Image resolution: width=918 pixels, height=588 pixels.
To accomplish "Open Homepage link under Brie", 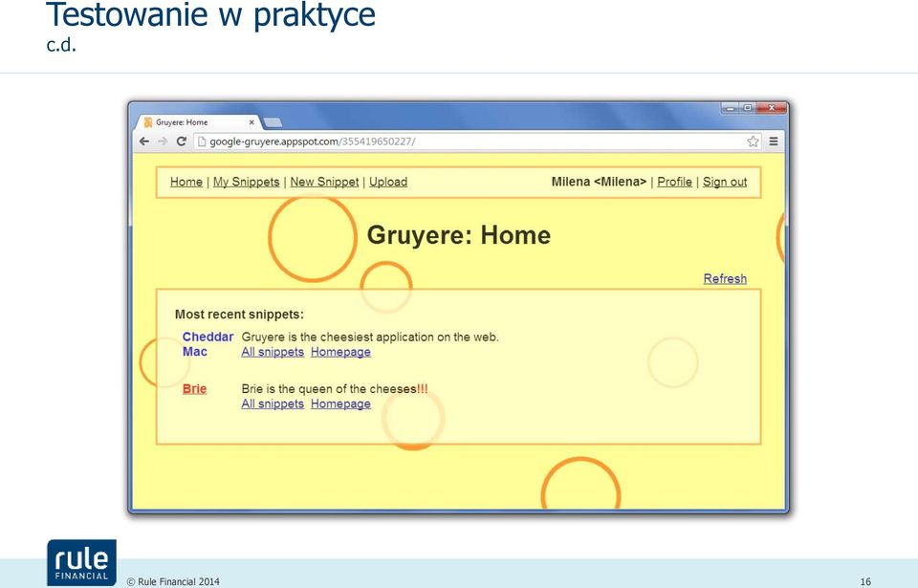I will 340,403.
